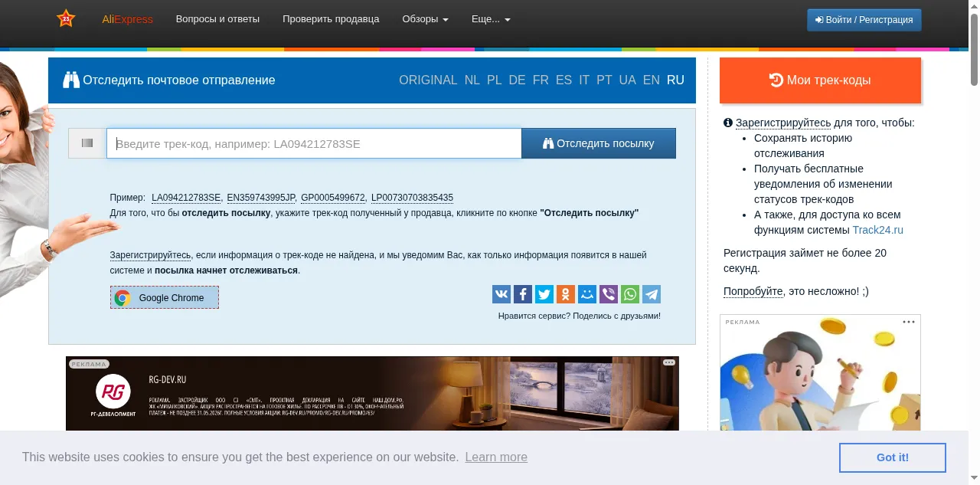980x485 pixels.
Task: Open options dots on sidebar ad
Action: click(x=909, y=322)
